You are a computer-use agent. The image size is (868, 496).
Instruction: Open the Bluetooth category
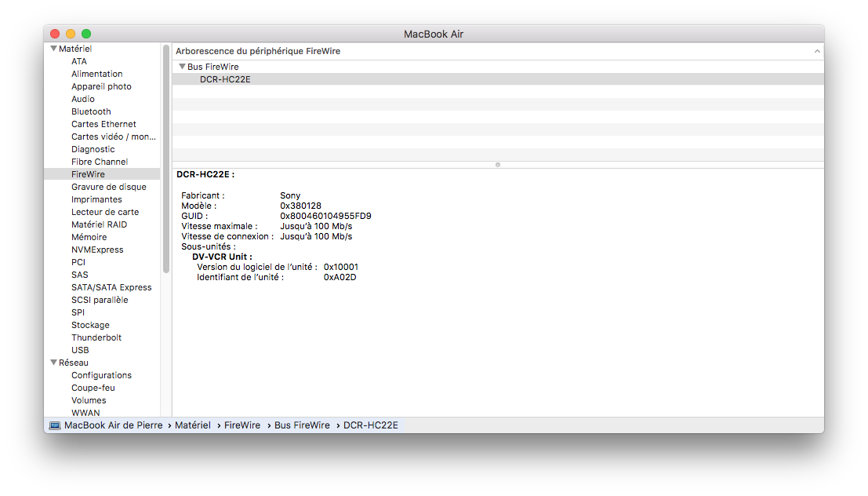91,111
